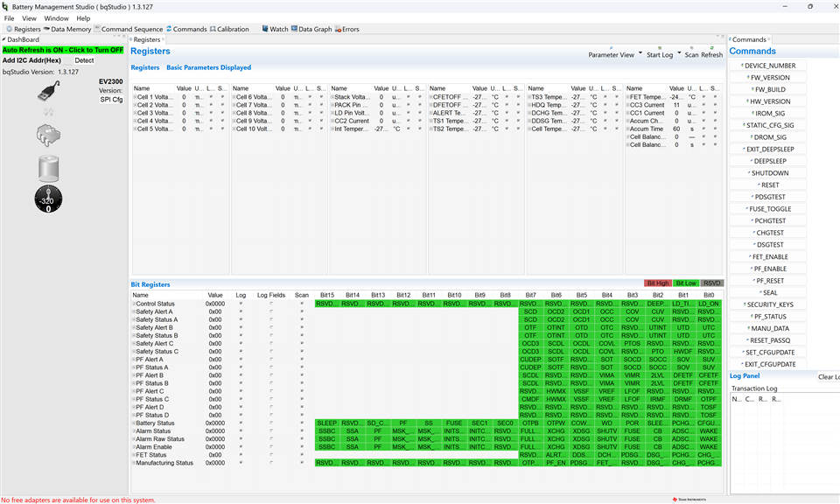Toggle Scan checkbox for PF Status B
840x504 pixels.
point(302,383)
